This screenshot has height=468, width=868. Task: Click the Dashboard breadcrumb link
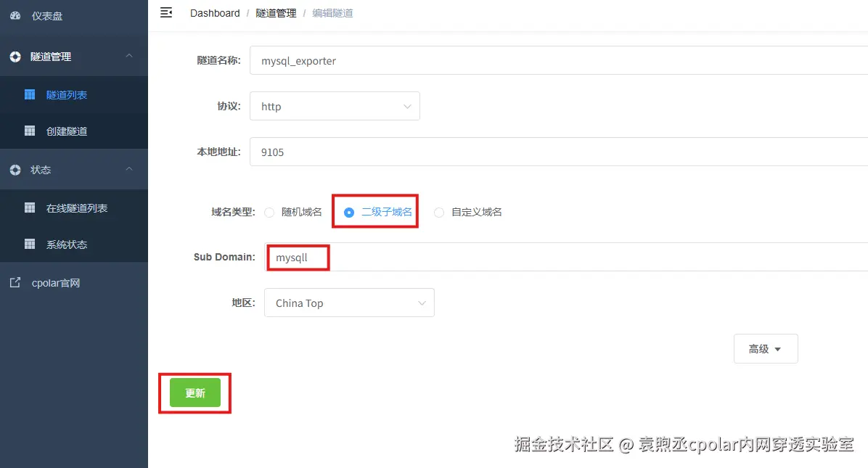coord(215,13)
